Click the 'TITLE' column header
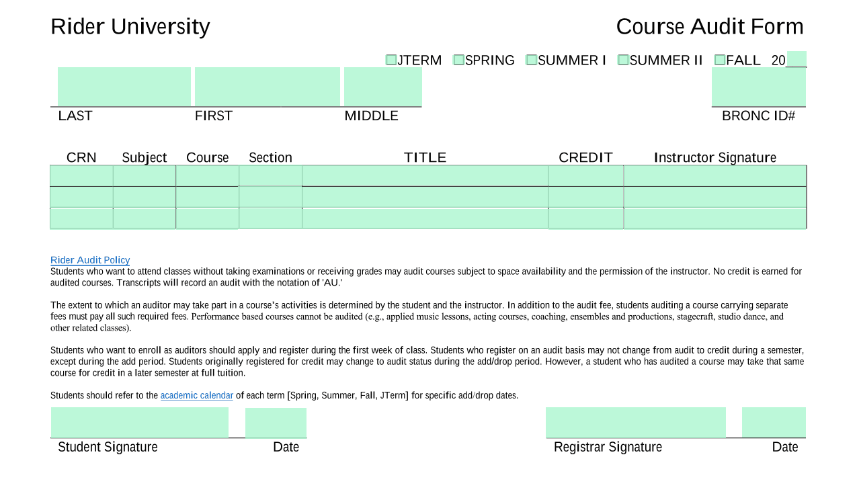 point(425,157)
